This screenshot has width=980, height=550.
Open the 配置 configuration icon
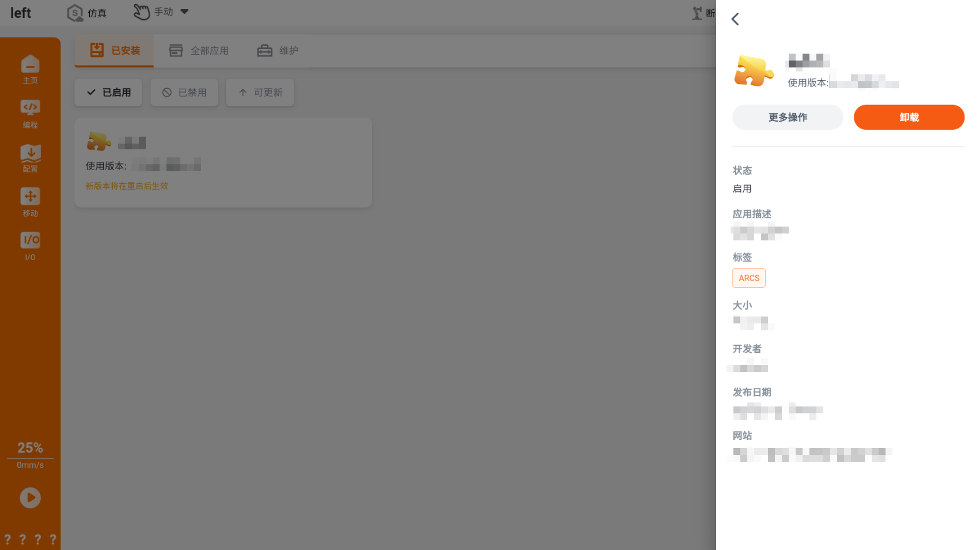[x=30, y=157]
